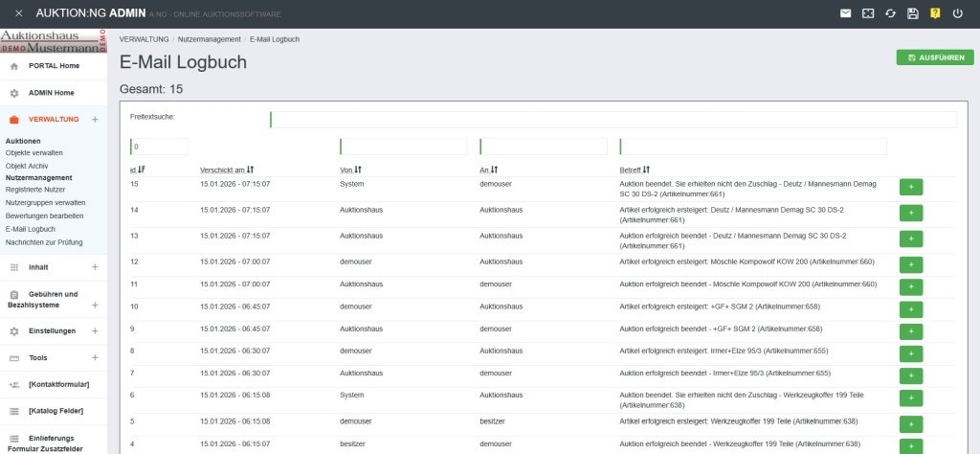Sort by Verschickt am column

[x=227, y=170]
